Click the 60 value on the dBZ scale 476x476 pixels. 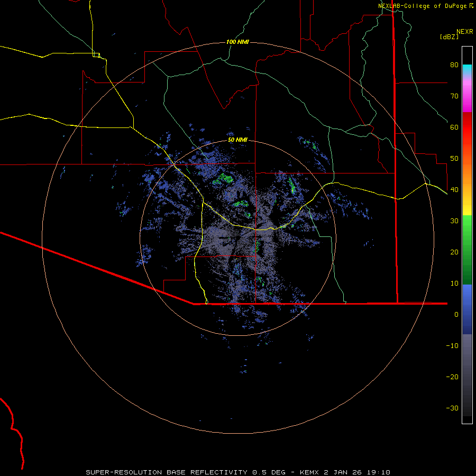click(454, 127)
